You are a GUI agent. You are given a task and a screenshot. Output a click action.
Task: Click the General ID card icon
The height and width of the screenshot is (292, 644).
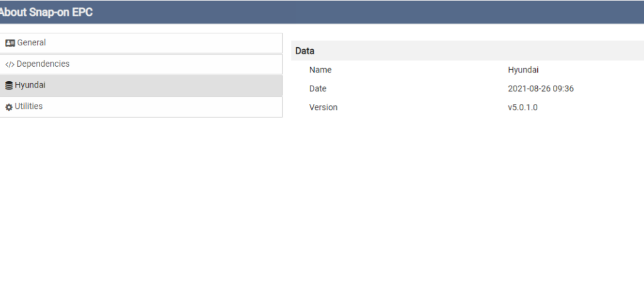pyautogui.click(x=9, y=43)
